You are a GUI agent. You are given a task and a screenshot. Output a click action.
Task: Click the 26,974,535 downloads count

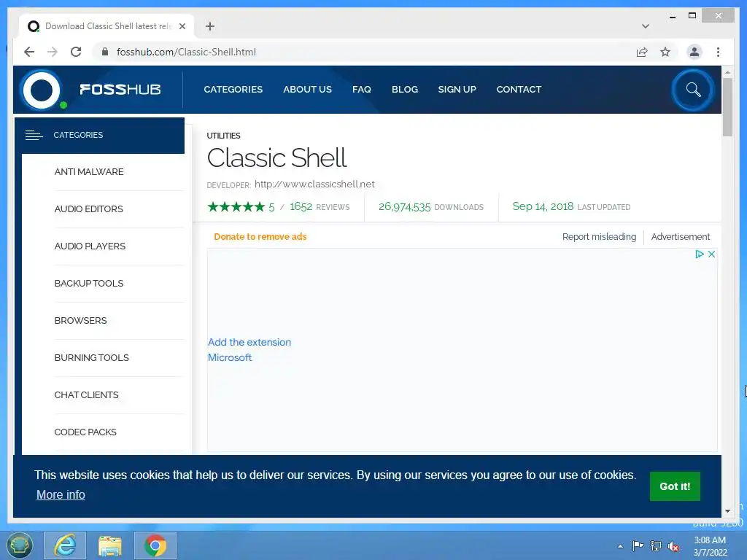pyautogui.click(x=404, y=206)
